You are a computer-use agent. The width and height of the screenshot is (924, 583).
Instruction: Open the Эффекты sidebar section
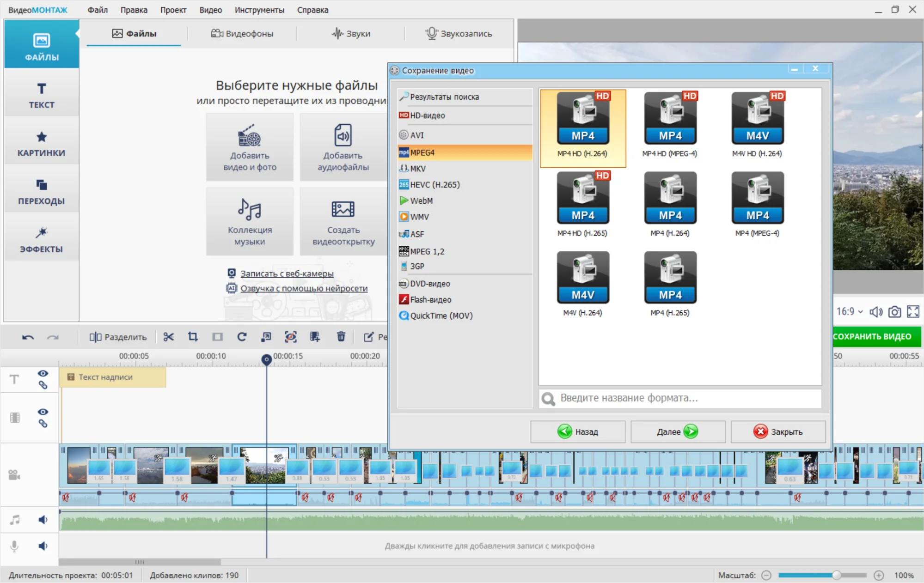pyautogui.click(x=42, y=239)
